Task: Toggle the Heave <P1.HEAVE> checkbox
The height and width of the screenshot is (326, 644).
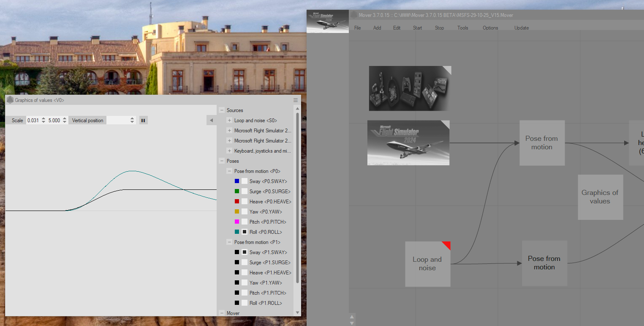Action: [245, 273]
